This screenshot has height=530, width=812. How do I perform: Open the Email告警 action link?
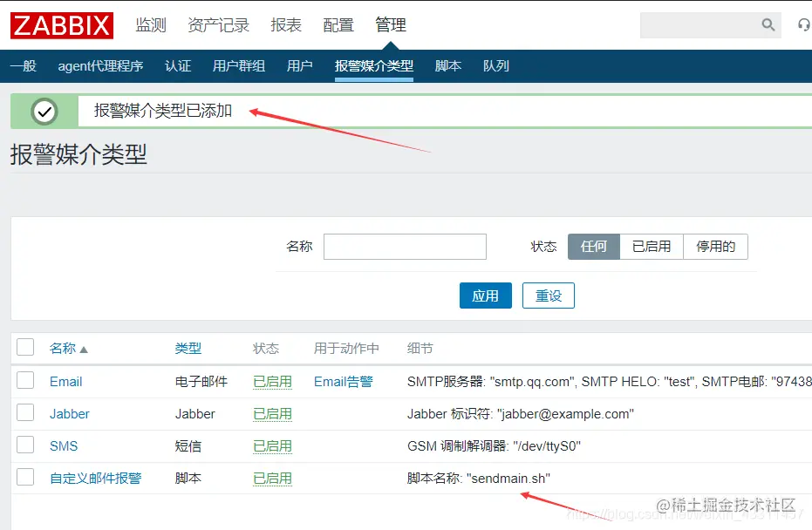pos(344,382)
